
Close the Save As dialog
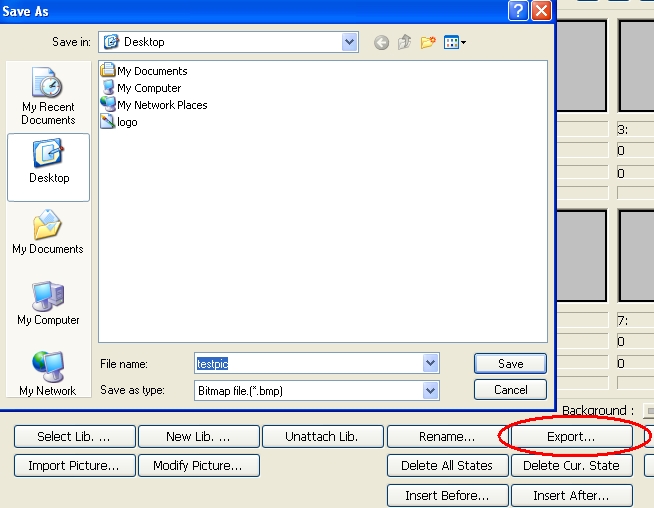point(541,10)
